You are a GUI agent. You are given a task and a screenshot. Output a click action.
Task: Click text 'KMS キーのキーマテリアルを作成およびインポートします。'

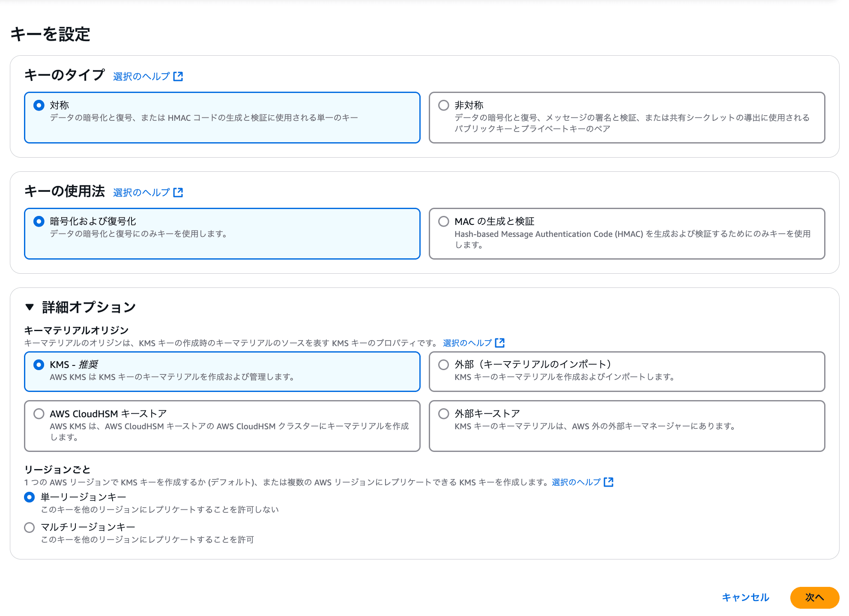[x=565, y=377]
